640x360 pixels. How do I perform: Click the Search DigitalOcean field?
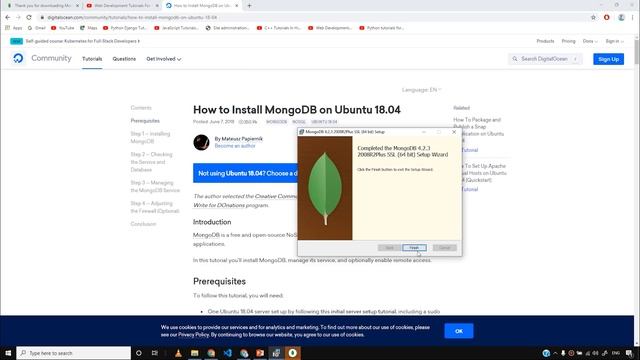coord(545,59)
